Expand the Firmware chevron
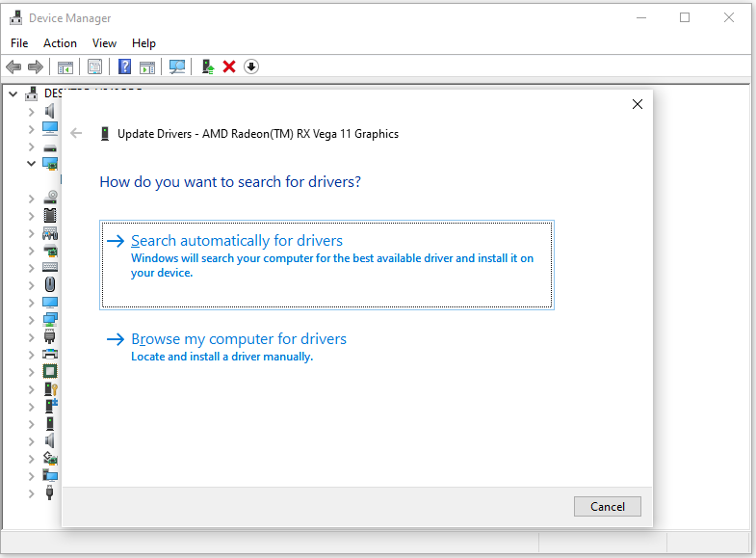This screenshot has height=558, width=756. [x=32, y=216]
